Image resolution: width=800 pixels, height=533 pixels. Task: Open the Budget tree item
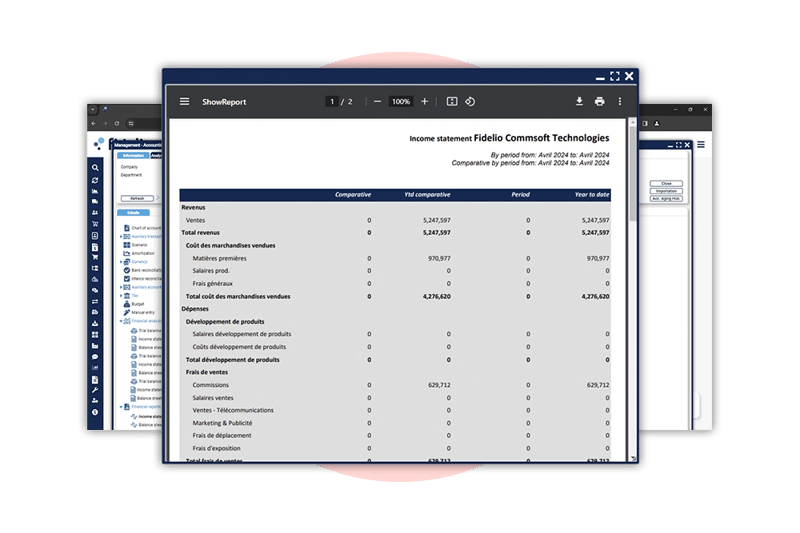[x=134, y=304]
